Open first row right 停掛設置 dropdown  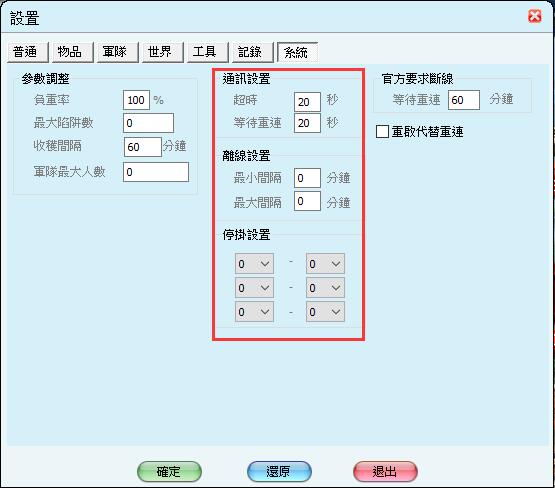325,264
